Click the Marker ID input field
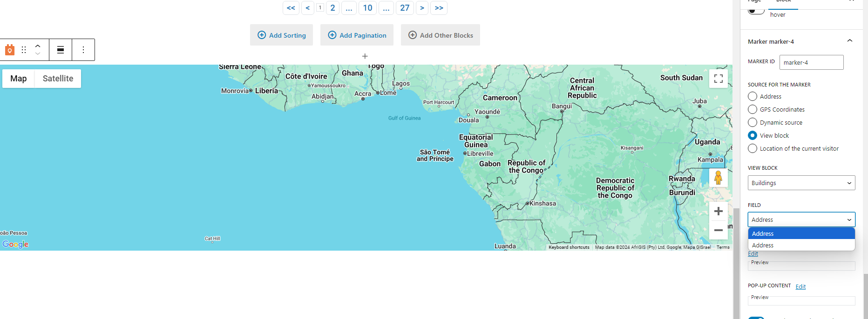This screenshot has width=868, height=319. coord(811,62)
